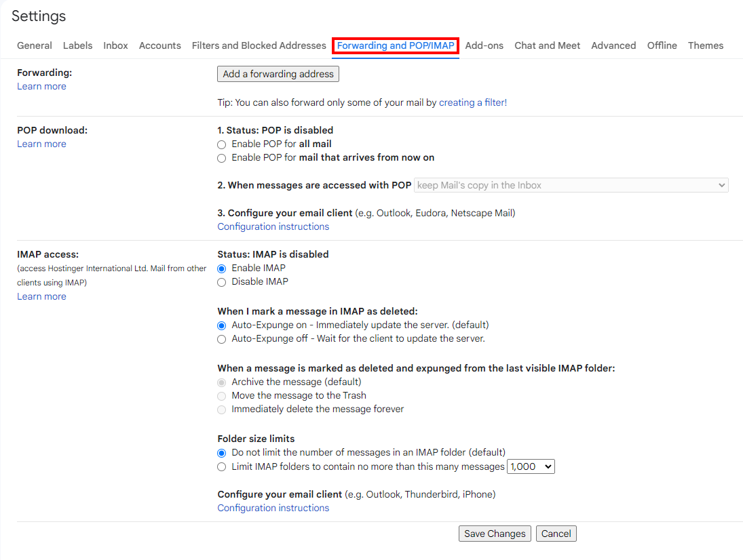The image size is (743, 560).
Task: Open the Themes tab
Action: click(706, 45)
